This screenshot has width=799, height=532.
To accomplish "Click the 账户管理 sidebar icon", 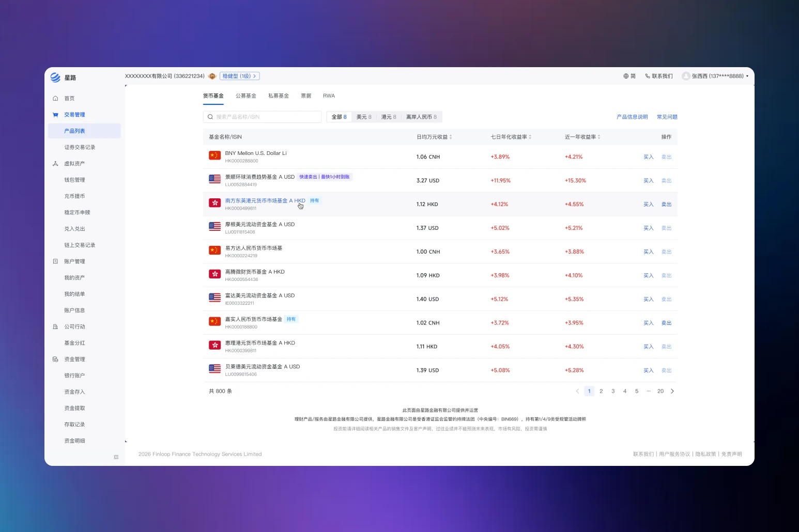I will tap(55, 261).
